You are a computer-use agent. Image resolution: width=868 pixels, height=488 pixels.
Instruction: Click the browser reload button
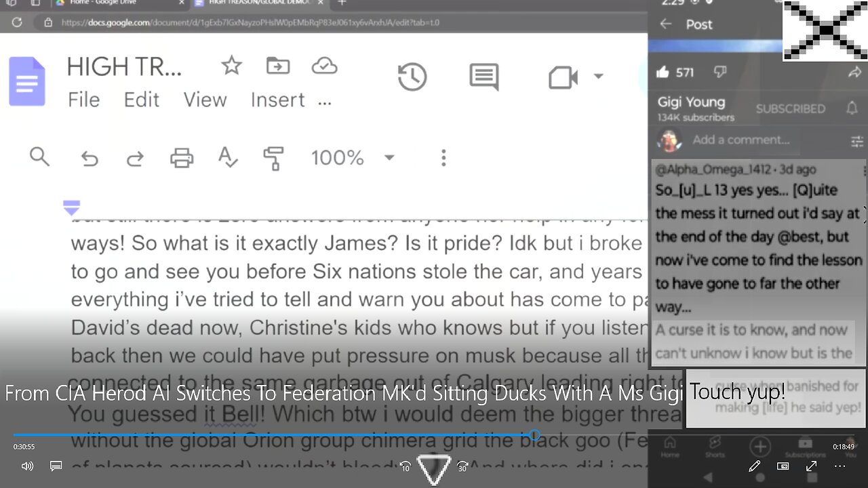(x=17, y=22)
